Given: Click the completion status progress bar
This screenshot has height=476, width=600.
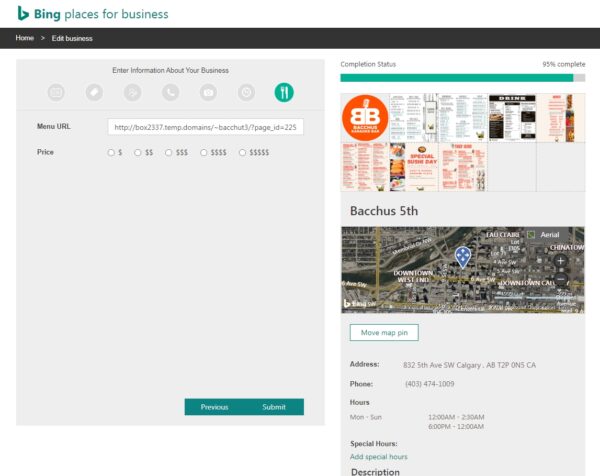Looking at the screenshot, I should (463, 78).
